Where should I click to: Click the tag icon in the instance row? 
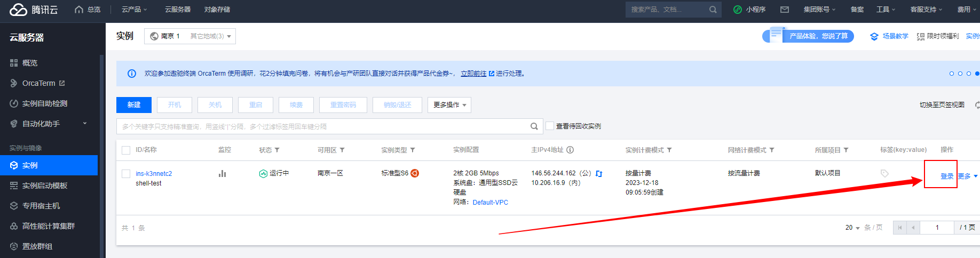coord(884,173)
